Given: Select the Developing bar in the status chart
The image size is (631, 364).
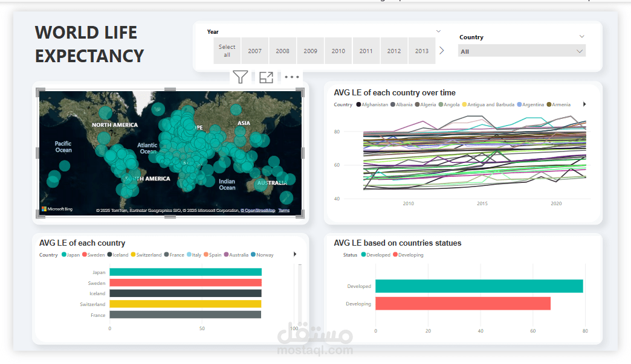Looking at the screenshot, I should (x=462, y=303).
